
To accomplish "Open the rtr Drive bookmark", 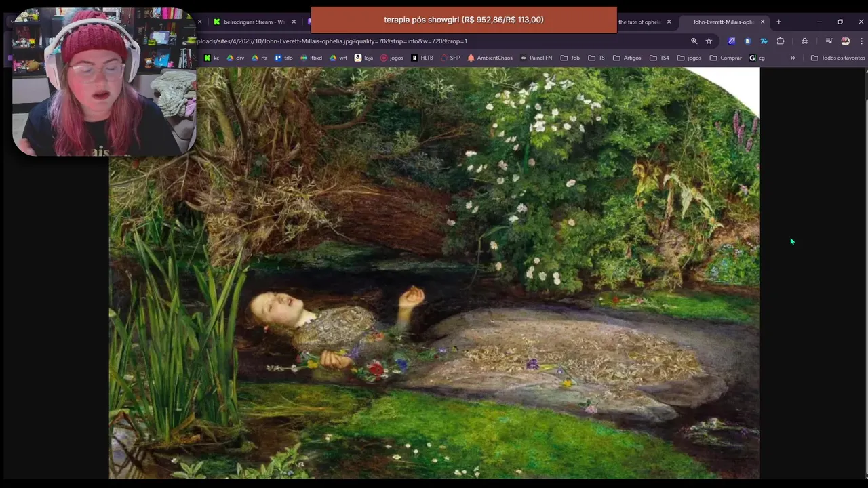I will (x=259, y=58).
